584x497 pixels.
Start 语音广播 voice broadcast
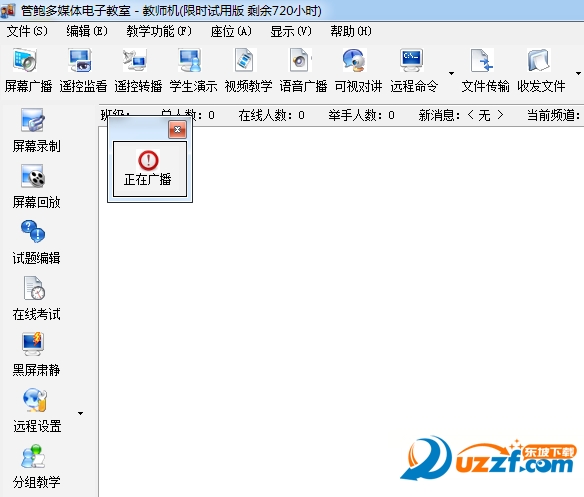304,71
